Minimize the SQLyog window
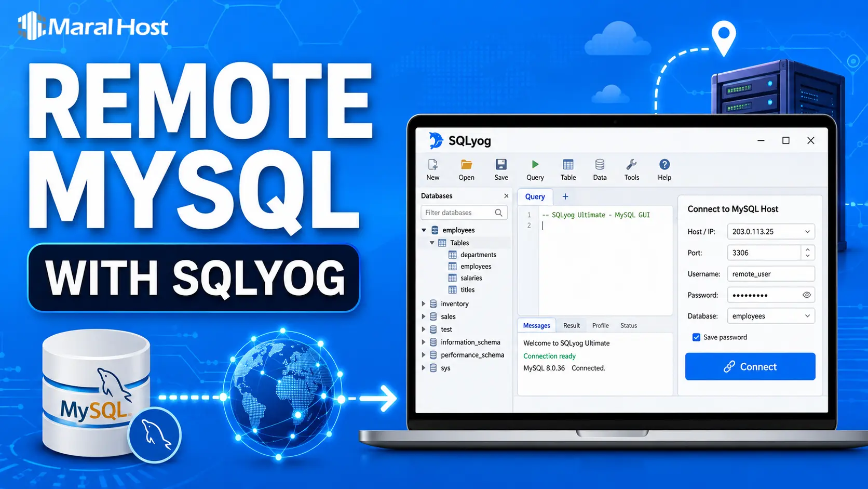 [x=761, y=140]
